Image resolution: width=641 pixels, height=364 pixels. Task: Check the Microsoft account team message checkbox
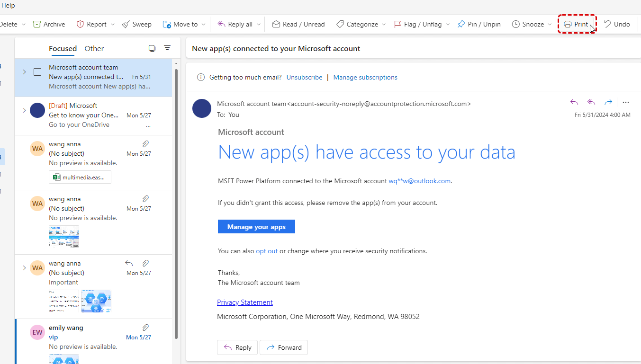pos(37,72)
